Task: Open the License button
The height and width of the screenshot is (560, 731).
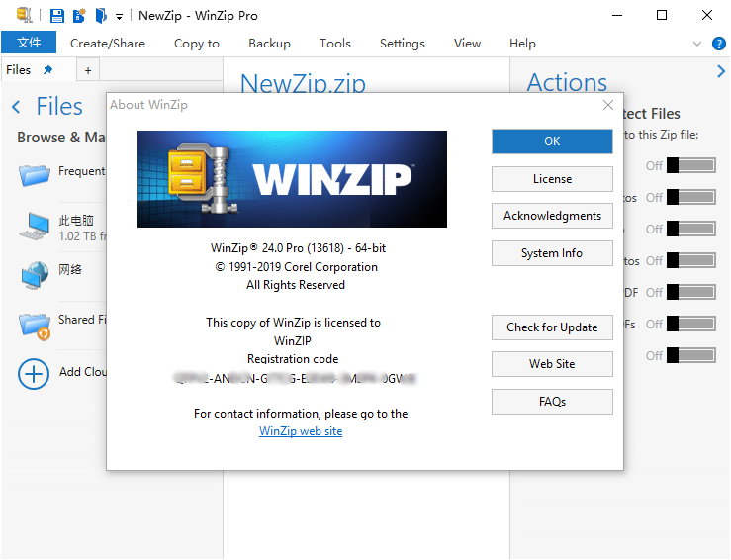Action: coord(552,179)
